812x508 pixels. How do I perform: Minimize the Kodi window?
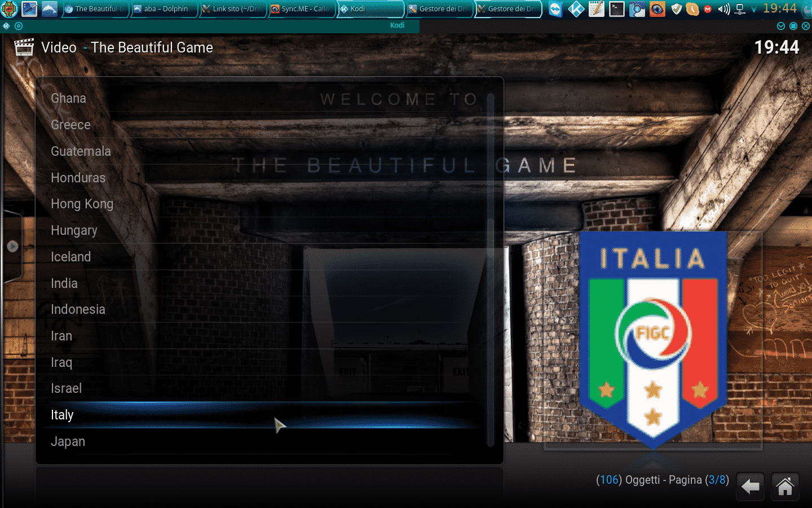pos(781,26)
